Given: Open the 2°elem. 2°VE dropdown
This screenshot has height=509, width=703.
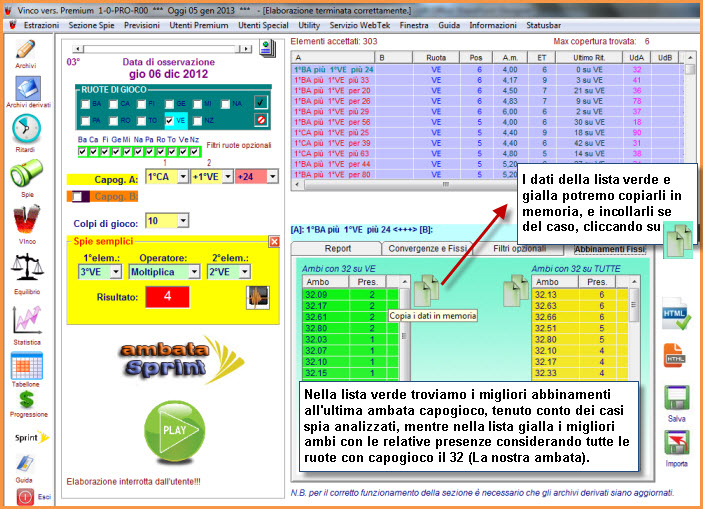Looking at the screenshot, I should pos(244,272).
